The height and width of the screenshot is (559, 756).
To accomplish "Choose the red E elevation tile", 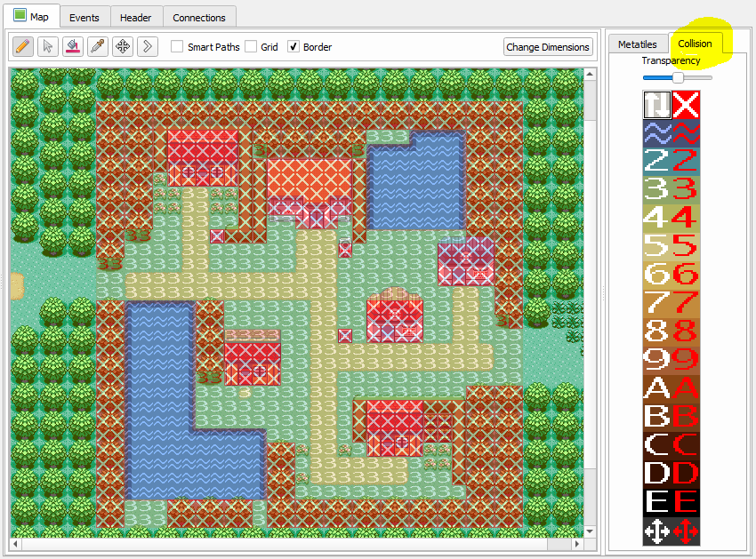I will [x=686, y=502].
